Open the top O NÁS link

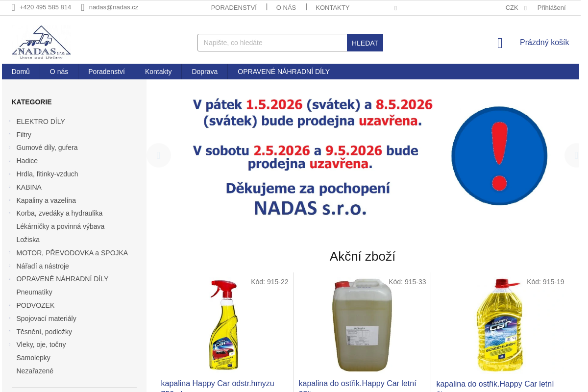[286, 7]
